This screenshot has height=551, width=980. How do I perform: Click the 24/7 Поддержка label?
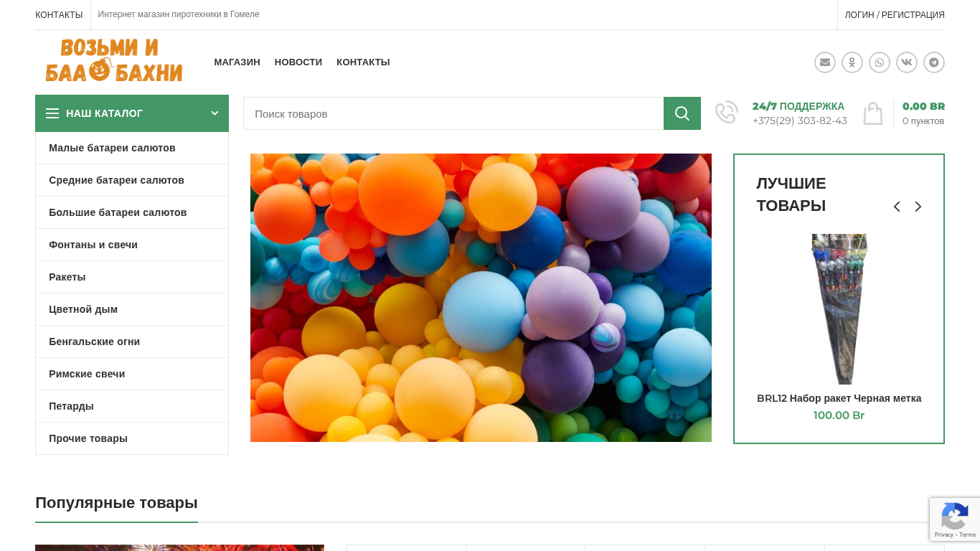[798, 106]
